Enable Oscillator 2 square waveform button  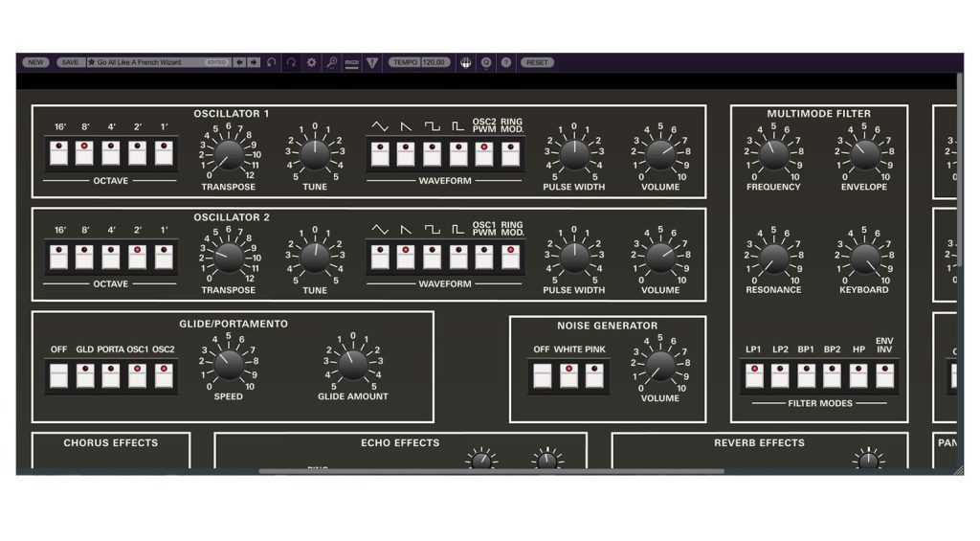[x=432, y=257]
